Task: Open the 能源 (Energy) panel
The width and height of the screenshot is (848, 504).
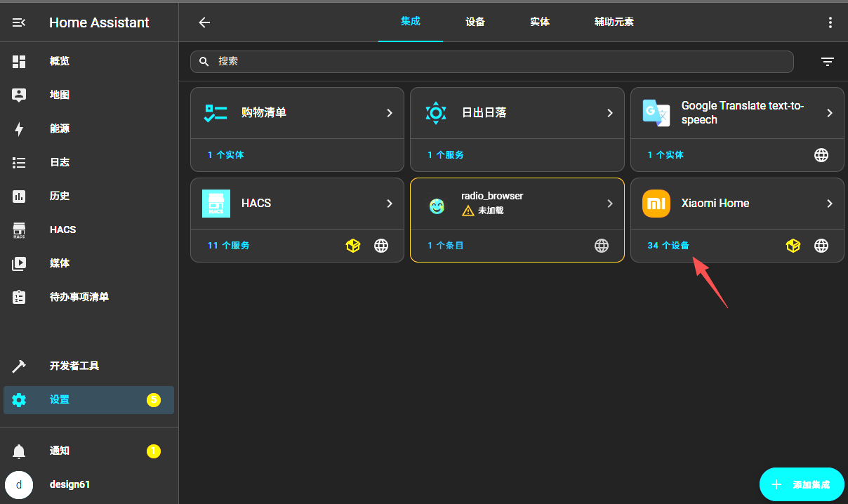Action: (59, 128)
